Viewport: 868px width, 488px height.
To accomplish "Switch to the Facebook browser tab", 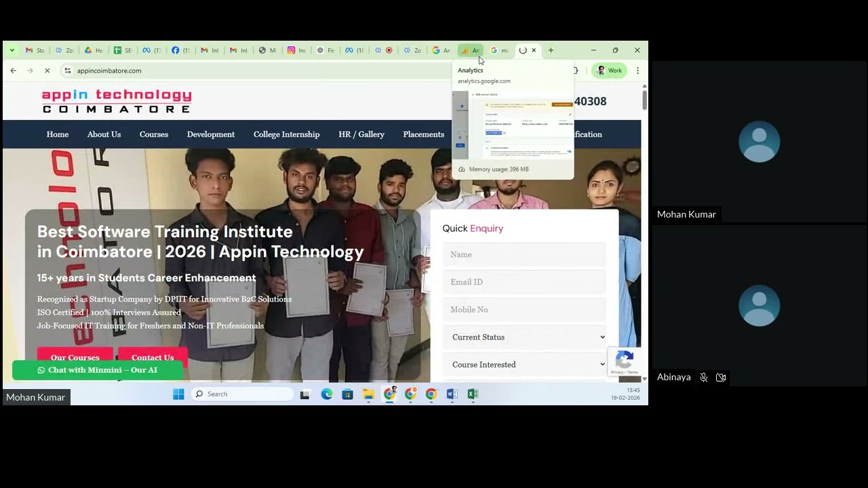I will point(180,50).
